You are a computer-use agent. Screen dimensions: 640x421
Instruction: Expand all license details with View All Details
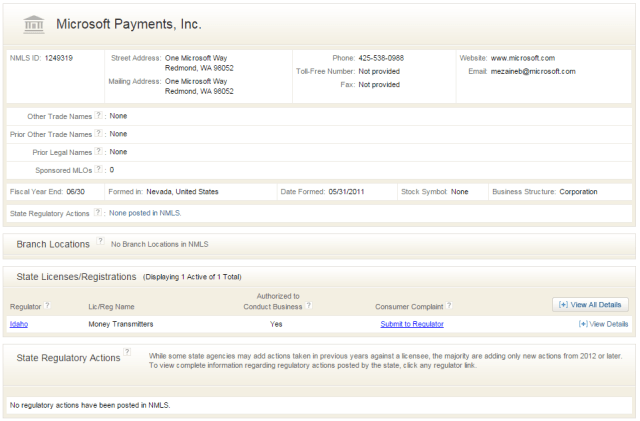click(x=590, y=304)
